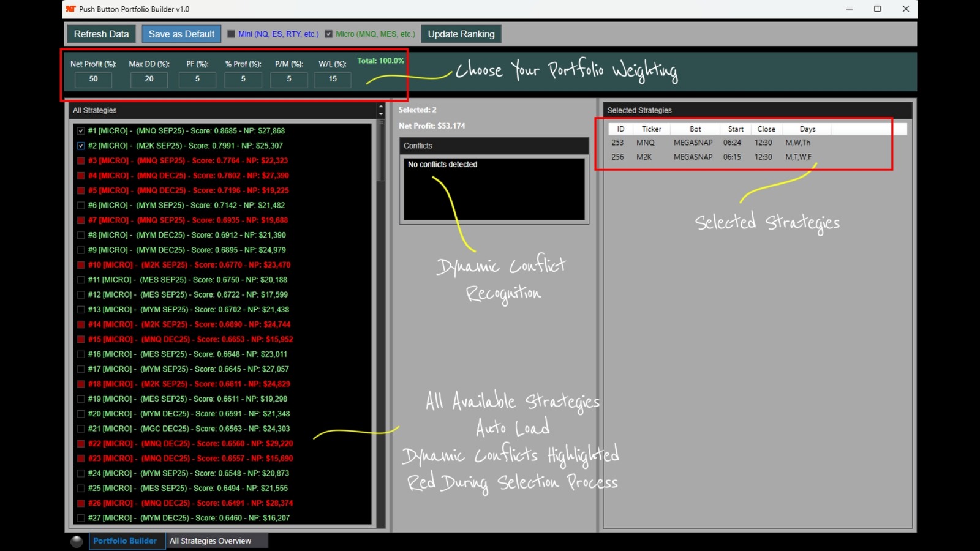This screenshot has width=980, height=551.
Task: Enable the Mini (NQ, ES, RTY) checkbox
Action: coord(232,34)
